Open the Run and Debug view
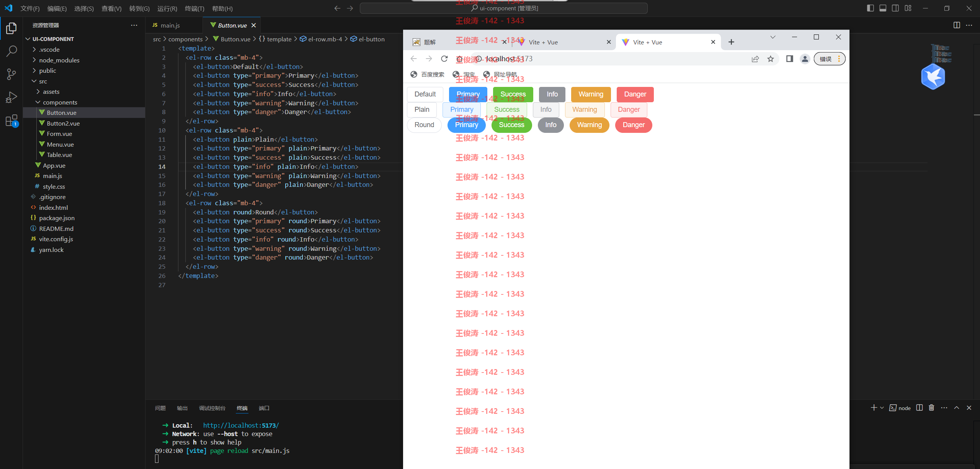 click(11, 97)
